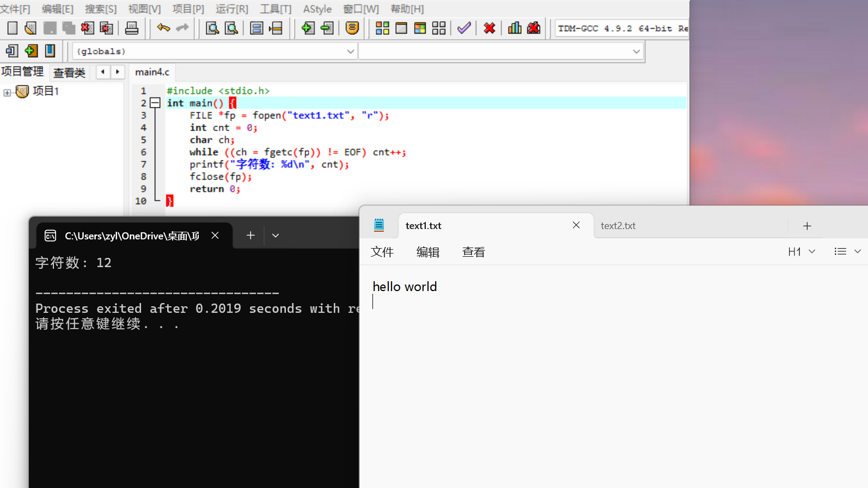Click the Rebuild All icon
868x488 pixels.
tap(439, 28)
